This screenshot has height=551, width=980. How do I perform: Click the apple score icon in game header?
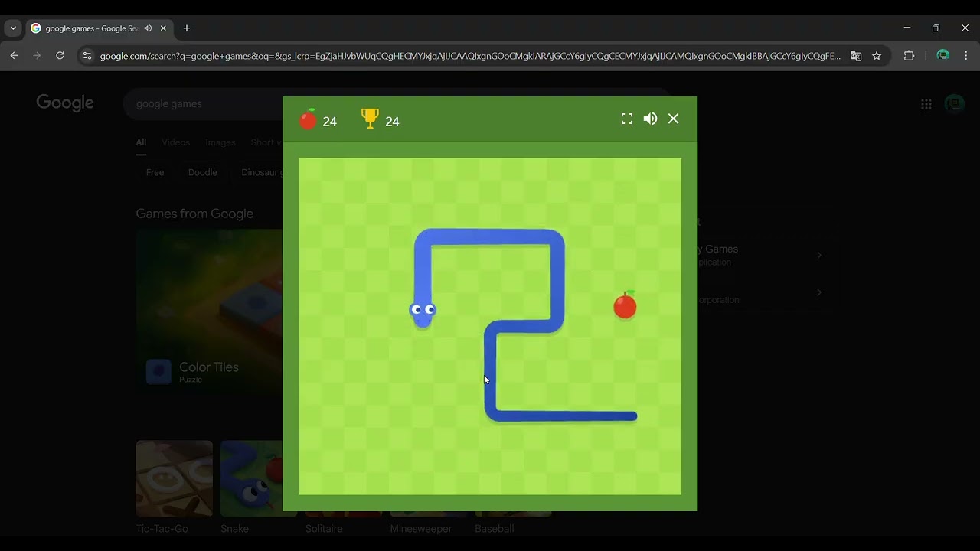click(x=308, y=119)
